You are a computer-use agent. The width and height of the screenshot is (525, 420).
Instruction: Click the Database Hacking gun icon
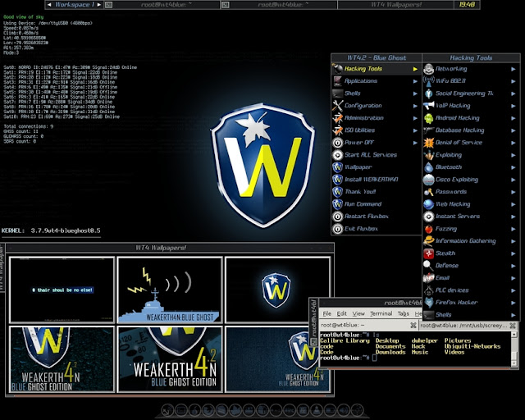[428, 130]
